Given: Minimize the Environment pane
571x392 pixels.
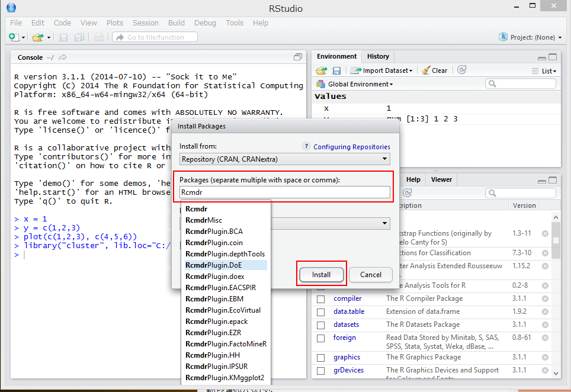Looking at the screenshot, I should (x=541, y=58).
